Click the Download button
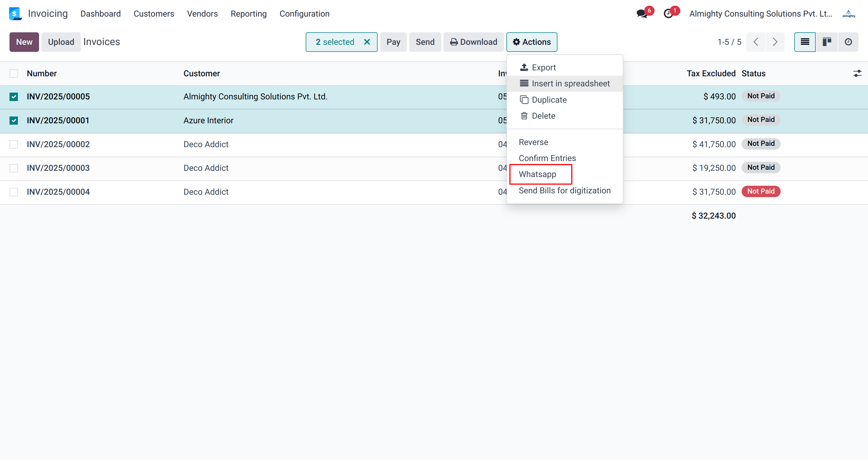The image size is (868, 460). tap(473, 42)
